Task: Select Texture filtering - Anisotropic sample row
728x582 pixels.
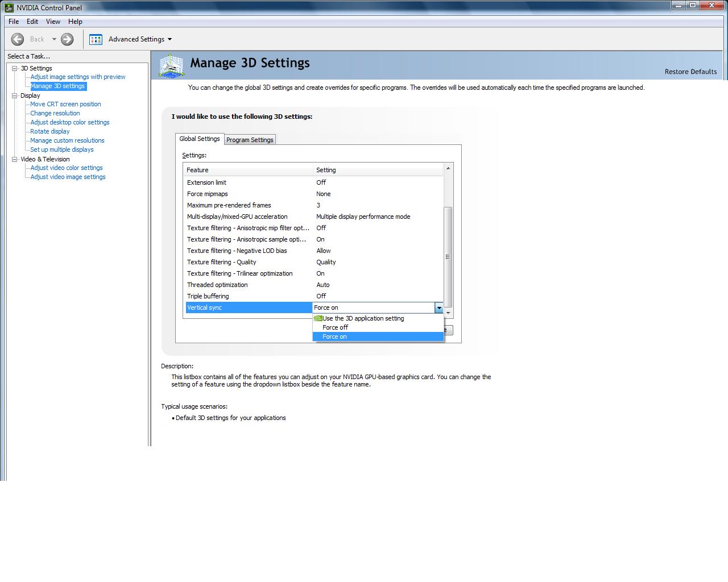Action: 313,239
